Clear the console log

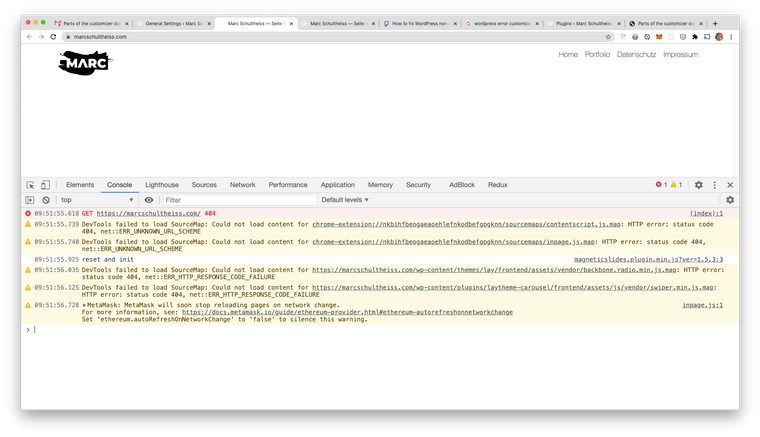[x=46, y=200]
